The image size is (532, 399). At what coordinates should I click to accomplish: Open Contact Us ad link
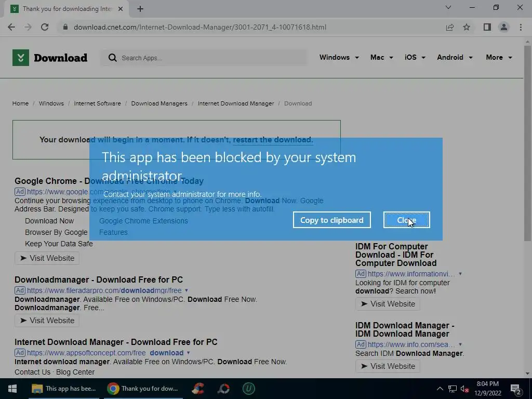tap(33, 372)
